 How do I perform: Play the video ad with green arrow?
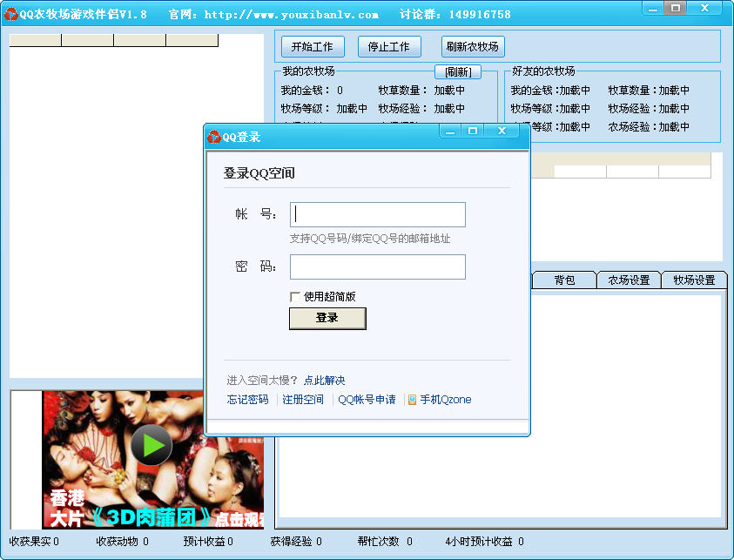point(152,445)
